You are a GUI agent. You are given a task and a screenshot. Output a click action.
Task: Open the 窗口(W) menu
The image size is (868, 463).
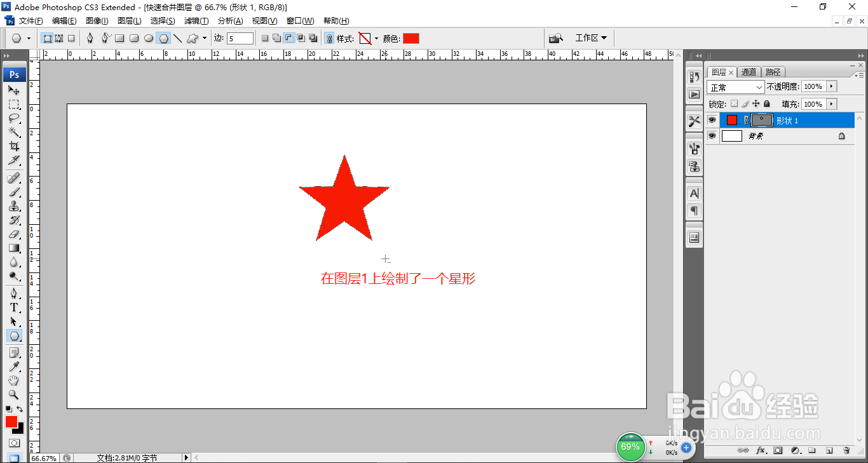(300, 21)
